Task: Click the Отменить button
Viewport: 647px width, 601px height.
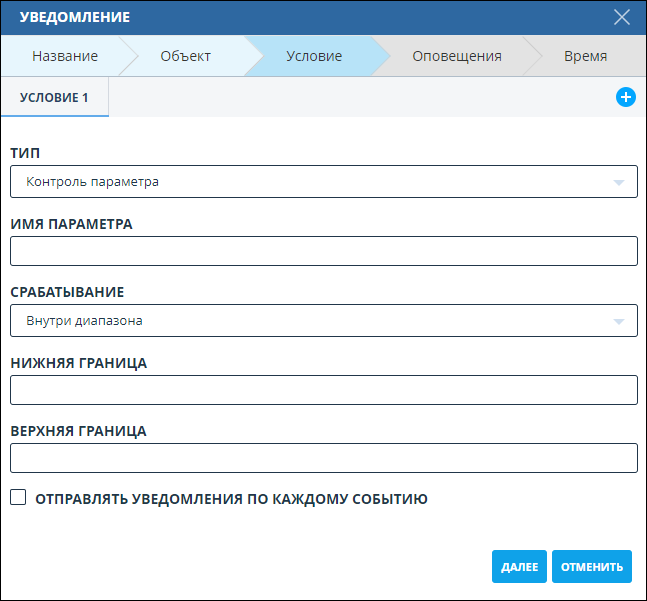Action: pyautogui.click(x=592, y=566)
